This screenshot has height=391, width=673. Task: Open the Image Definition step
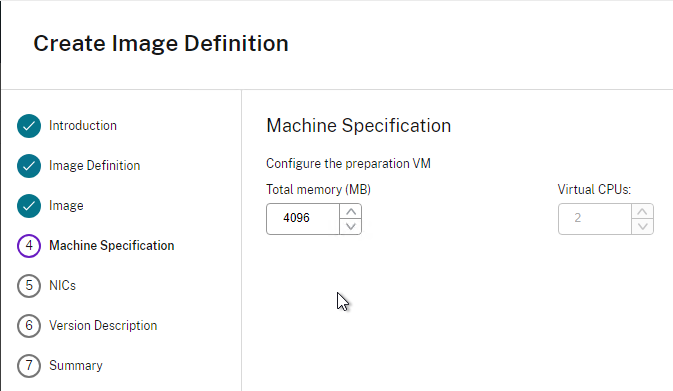[94, 165]
